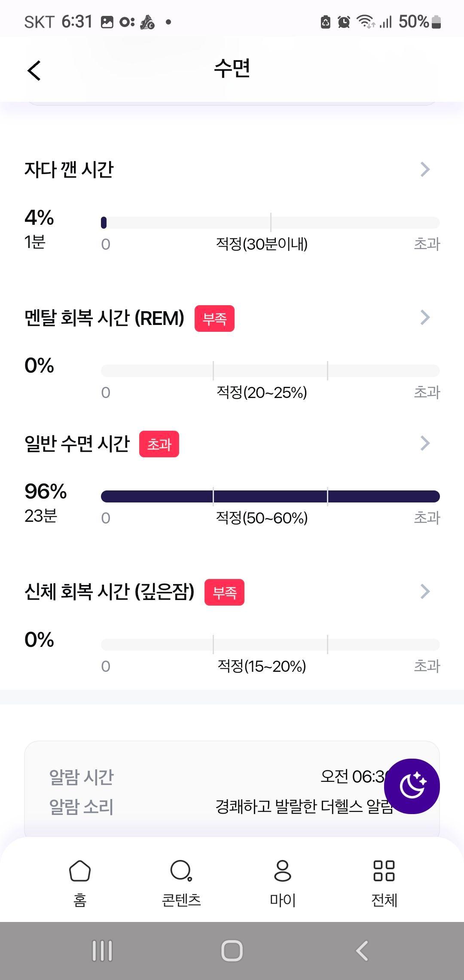Tap the back arrow in the header
This screenshot has height=980, width=464.
34,70
